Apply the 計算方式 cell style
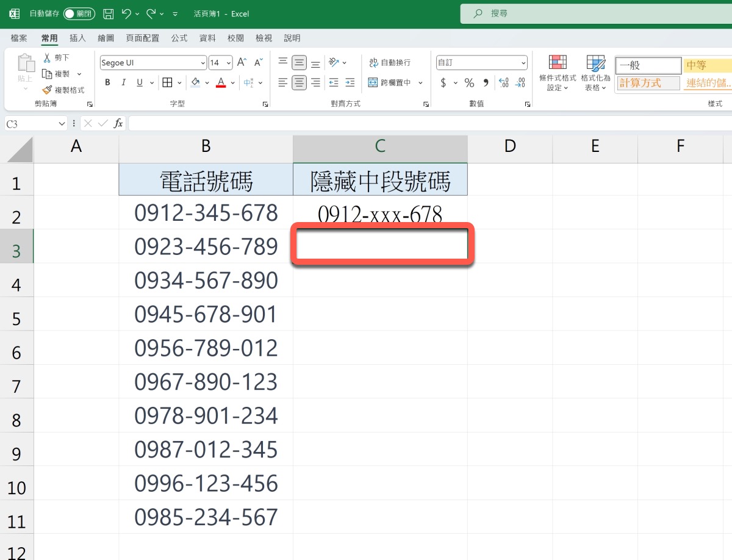The image size is (732, 560). pyautogui.click(x=647, y=83)
